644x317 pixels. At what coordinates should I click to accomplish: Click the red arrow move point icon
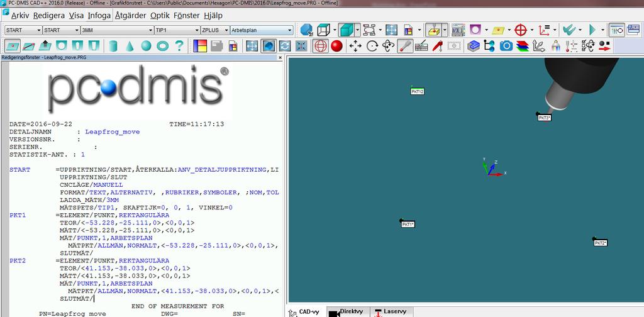(x=604, y=45)
